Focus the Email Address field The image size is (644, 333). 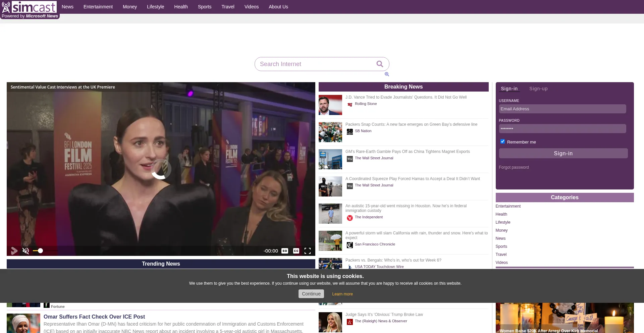[x=562, y=109]
